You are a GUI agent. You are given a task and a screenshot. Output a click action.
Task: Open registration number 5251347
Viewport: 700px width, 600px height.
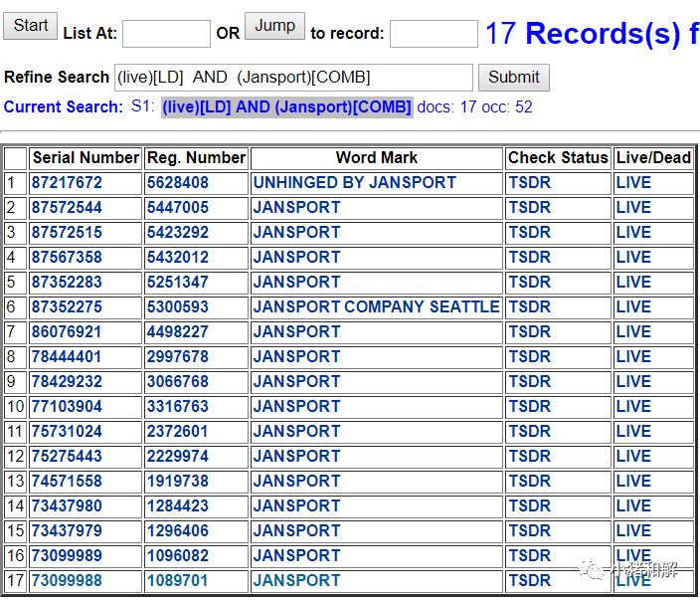click(178, 283)
